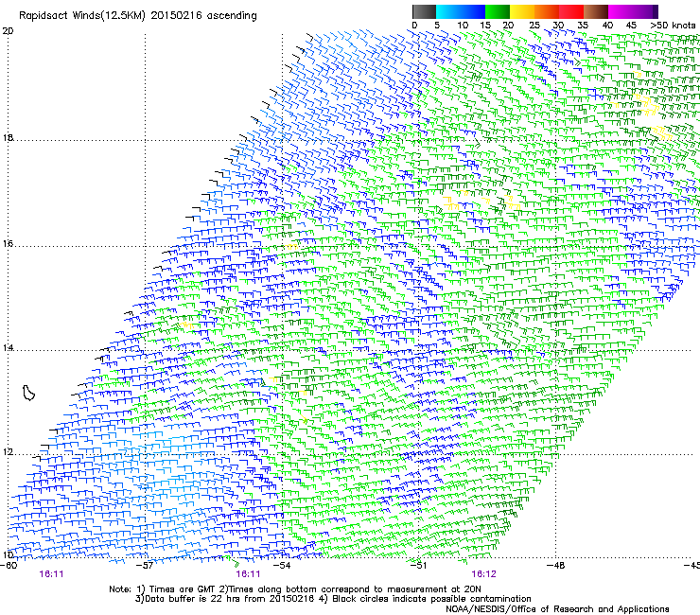Image resolution: width=700 pixels, height=615 pixels.
Task: Click the latitude label 12
Action: coord(8,451)
